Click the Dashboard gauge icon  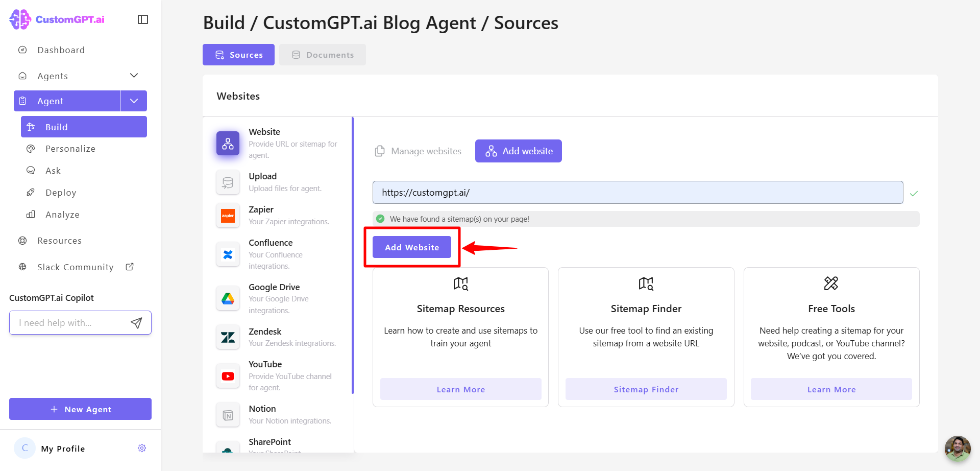pos(22,50)
